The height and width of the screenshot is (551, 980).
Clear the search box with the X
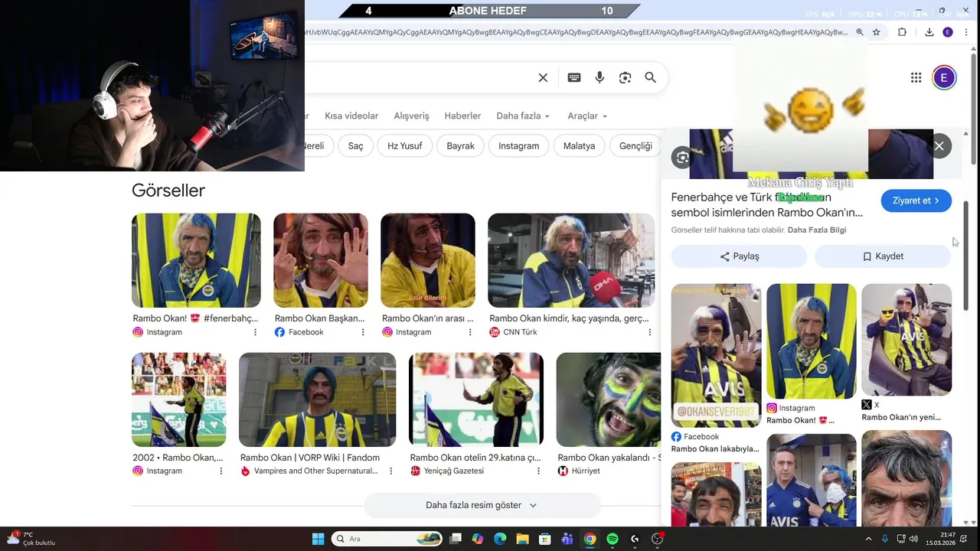coord(543,77)
